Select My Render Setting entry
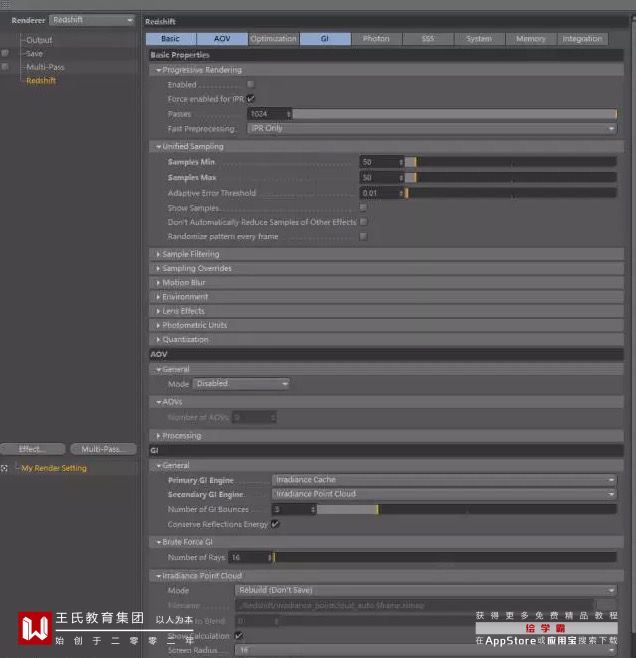Image resolution: width=636 pixels, height=658 pixels. pyautogui.click(x=54, y=468)
